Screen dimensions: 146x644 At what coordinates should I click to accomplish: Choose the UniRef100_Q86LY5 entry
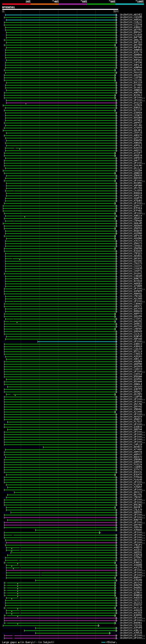[x=131, y=40]
